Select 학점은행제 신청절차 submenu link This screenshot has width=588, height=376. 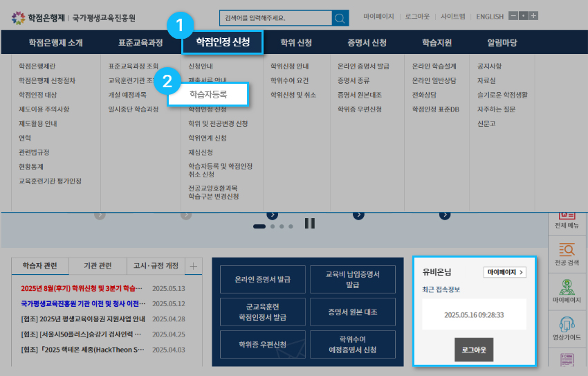point(47,80)
